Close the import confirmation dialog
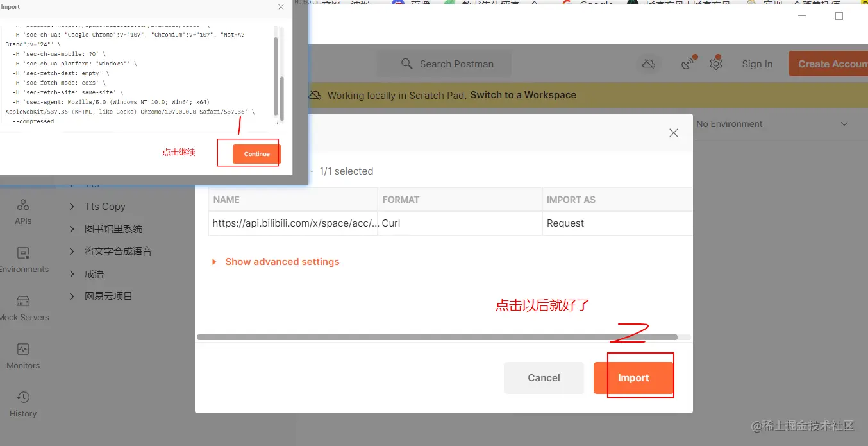The image size is (868, 446). tap(673, 133)
